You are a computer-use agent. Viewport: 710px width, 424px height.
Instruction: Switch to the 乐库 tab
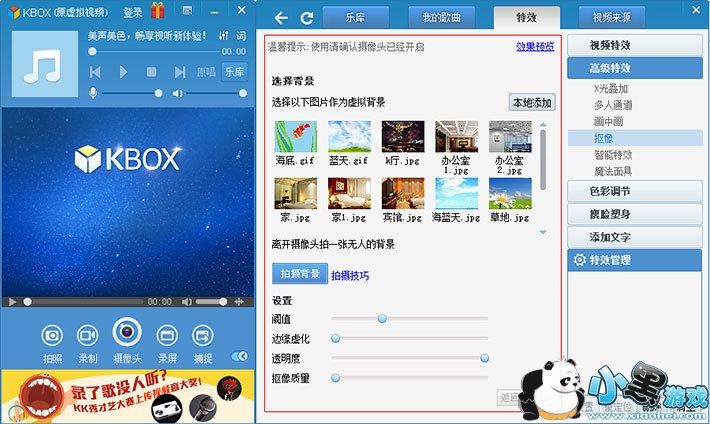355,18
